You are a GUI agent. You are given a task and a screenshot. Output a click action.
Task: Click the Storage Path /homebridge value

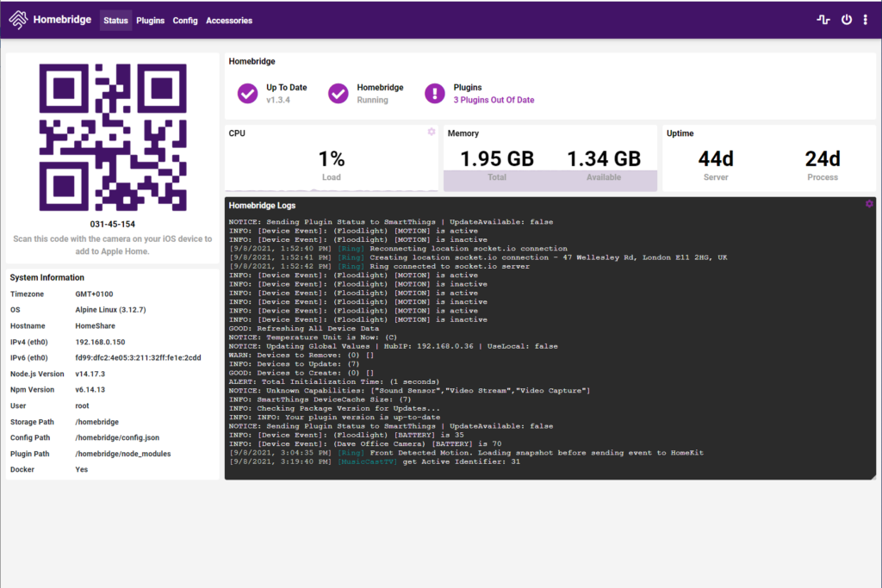click(x=96, y=422)
